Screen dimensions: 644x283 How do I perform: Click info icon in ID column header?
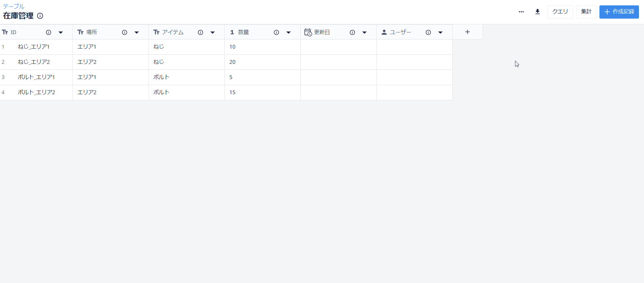coord(49,32)
